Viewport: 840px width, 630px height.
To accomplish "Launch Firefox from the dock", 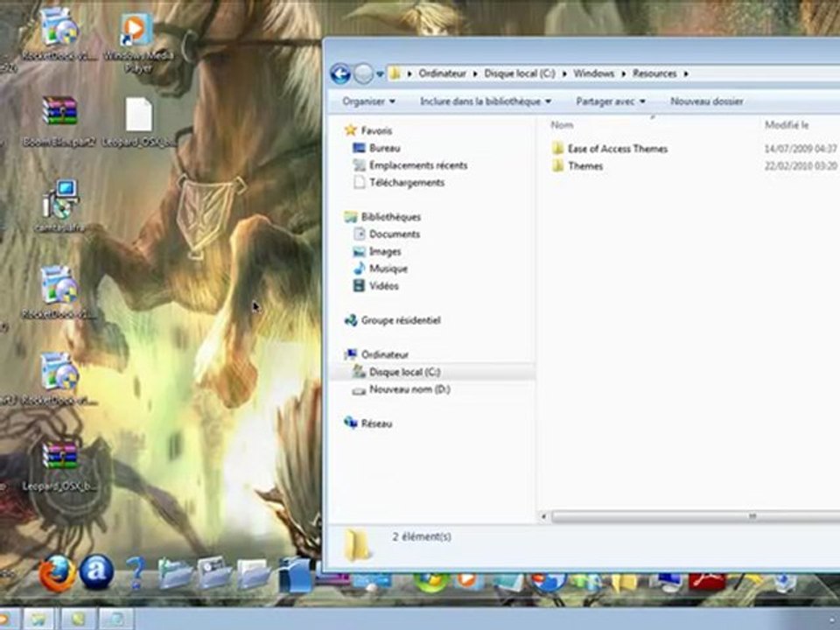I will [x=57, y=572].
